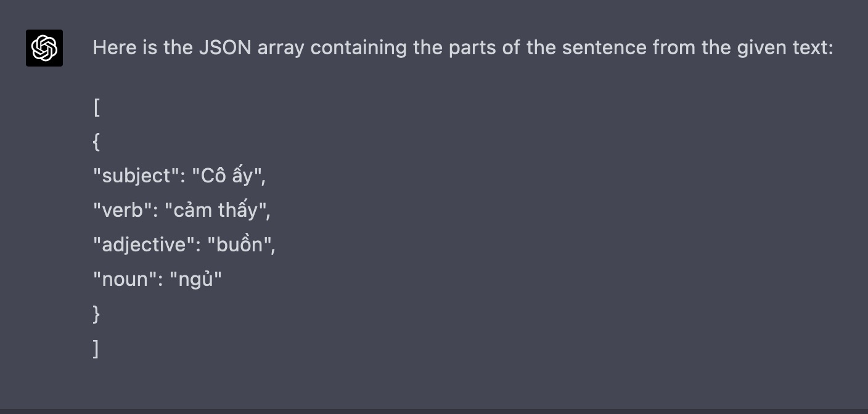Click the "cảm thấy" value
The width and height of the screenshot is (868, 414).
(x=217, y=211)
